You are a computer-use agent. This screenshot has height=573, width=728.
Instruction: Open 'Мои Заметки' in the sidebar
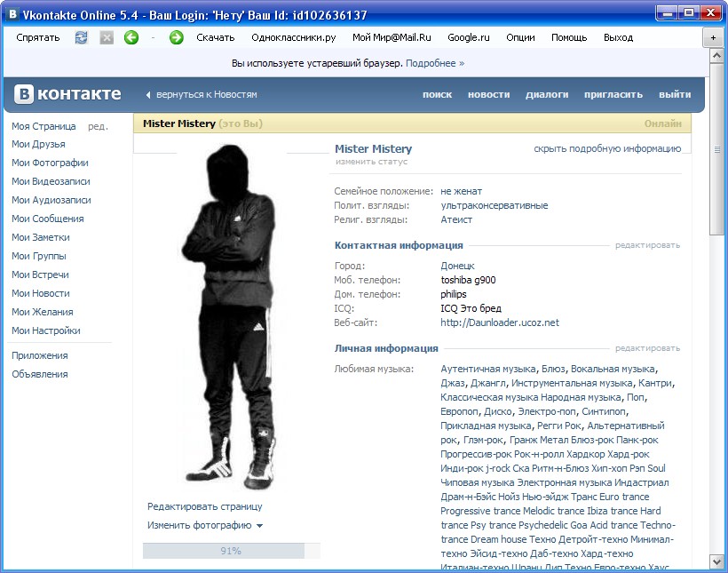(41, 237)
